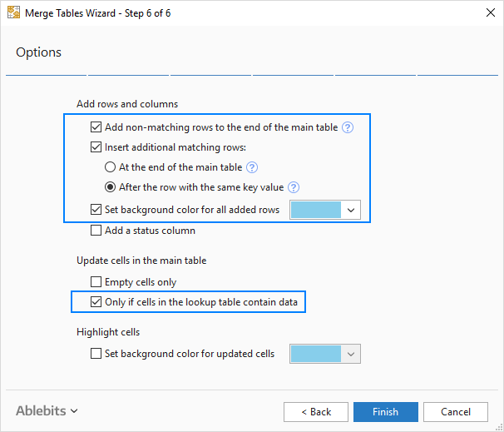Check the 'Empty cells only' box

(x=96, y=282)
